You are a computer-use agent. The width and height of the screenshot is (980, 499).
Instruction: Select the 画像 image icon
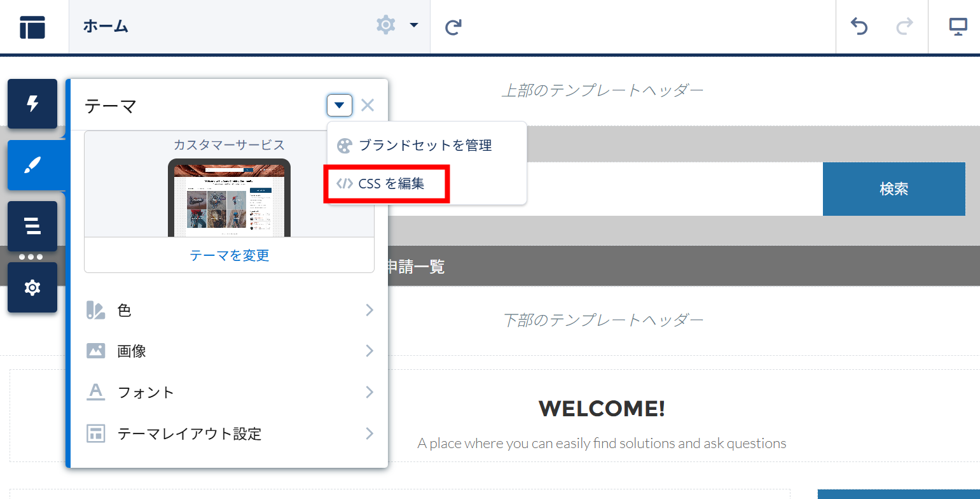[97, 351]
